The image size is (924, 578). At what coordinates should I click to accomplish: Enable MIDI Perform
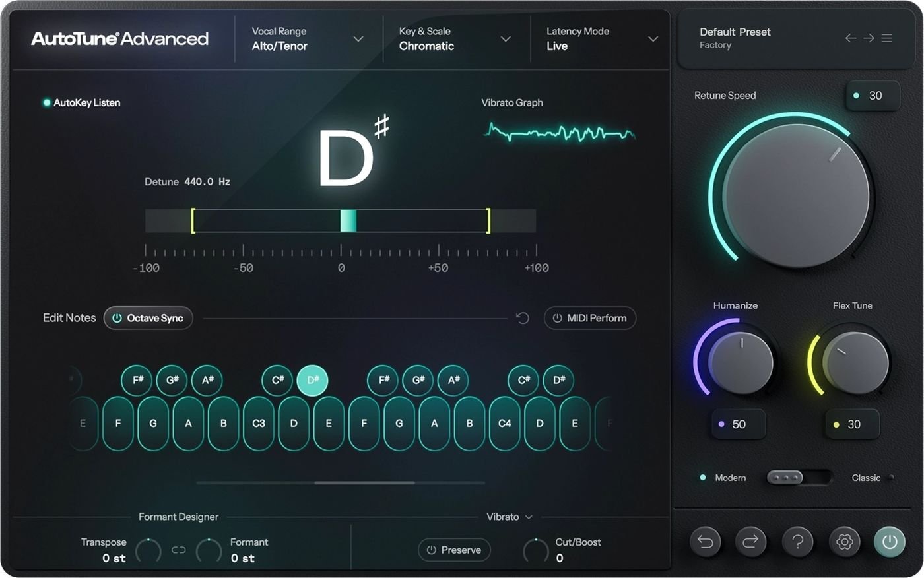(x=590, y=318)
